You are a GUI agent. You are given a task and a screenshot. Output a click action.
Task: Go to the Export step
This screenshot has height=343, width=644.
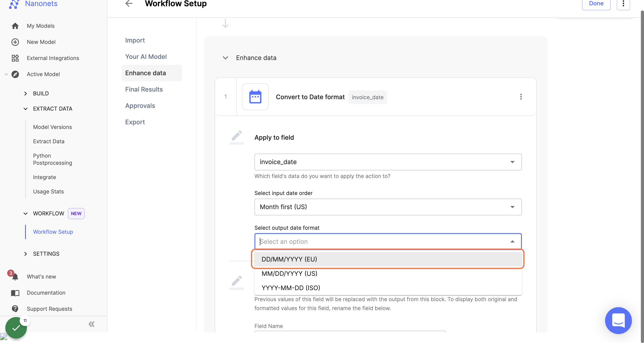tap(135, 122)
